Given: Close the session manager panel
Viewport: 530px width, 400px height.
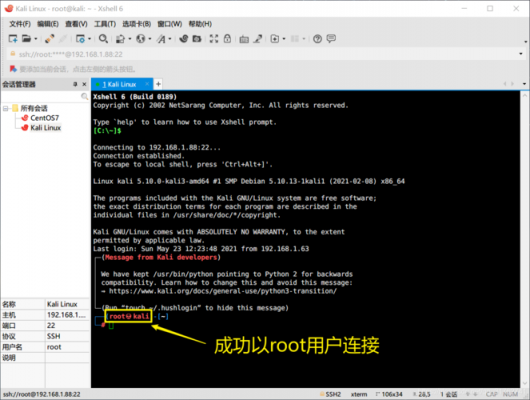Looking at the screenshot, I should [85, 84].
